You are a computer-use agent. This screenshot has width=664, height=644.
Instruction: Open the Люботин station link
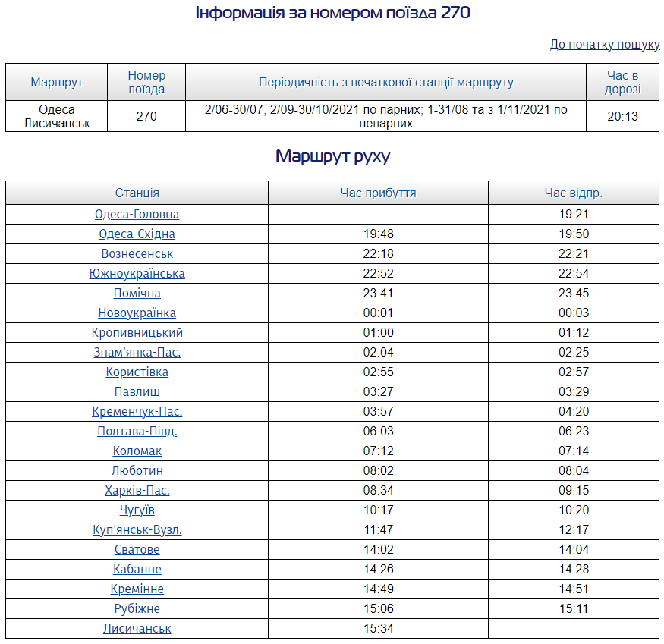pos(137,471)
